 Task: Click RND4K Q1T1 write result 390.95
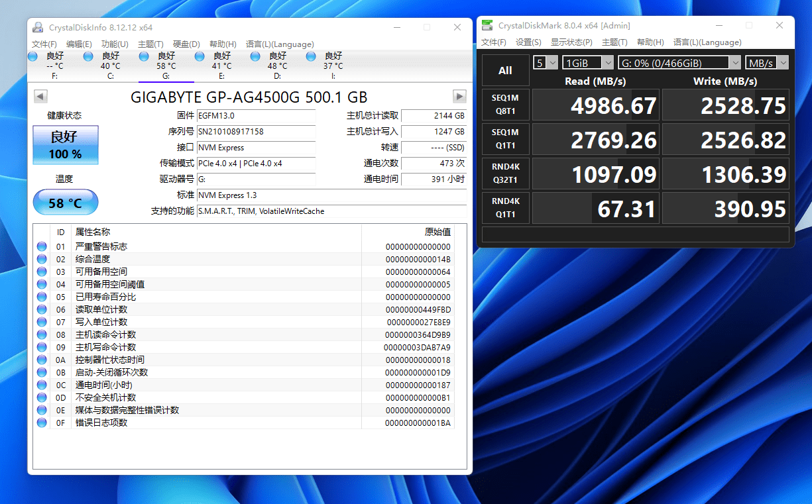click(726, 208)
